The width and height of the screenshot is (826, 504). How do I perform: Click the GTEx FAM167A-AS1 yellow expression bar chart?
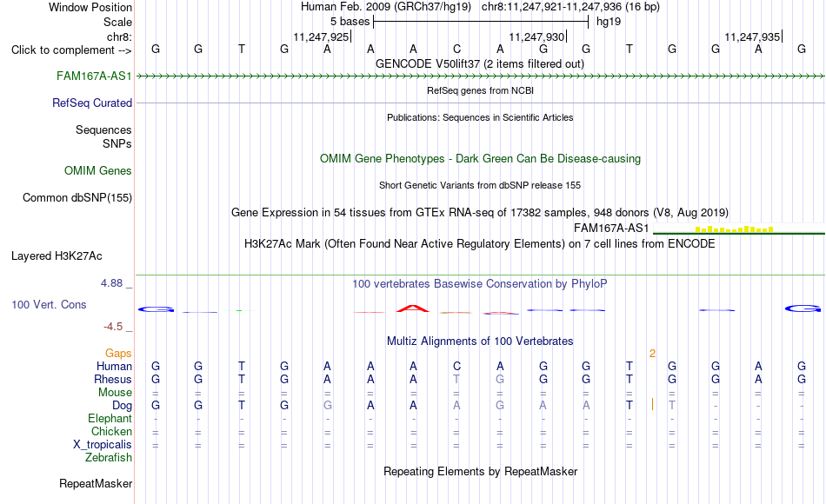(739, 229)
